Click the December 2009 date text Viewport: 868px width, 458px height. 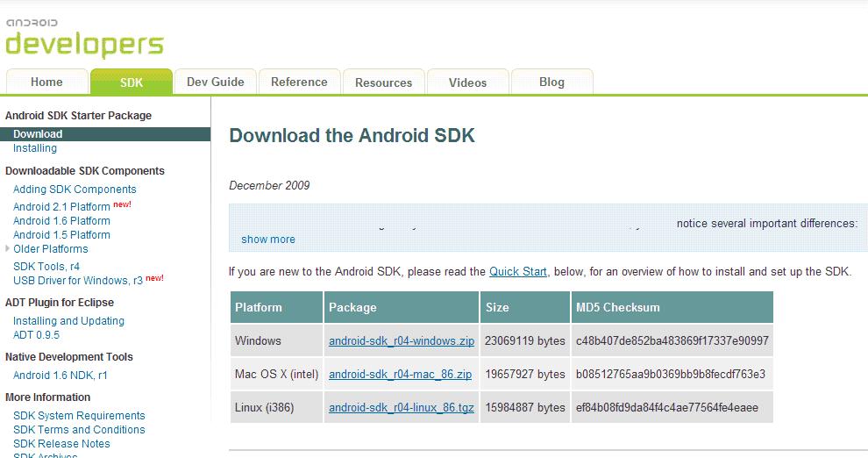click(269, 185)
